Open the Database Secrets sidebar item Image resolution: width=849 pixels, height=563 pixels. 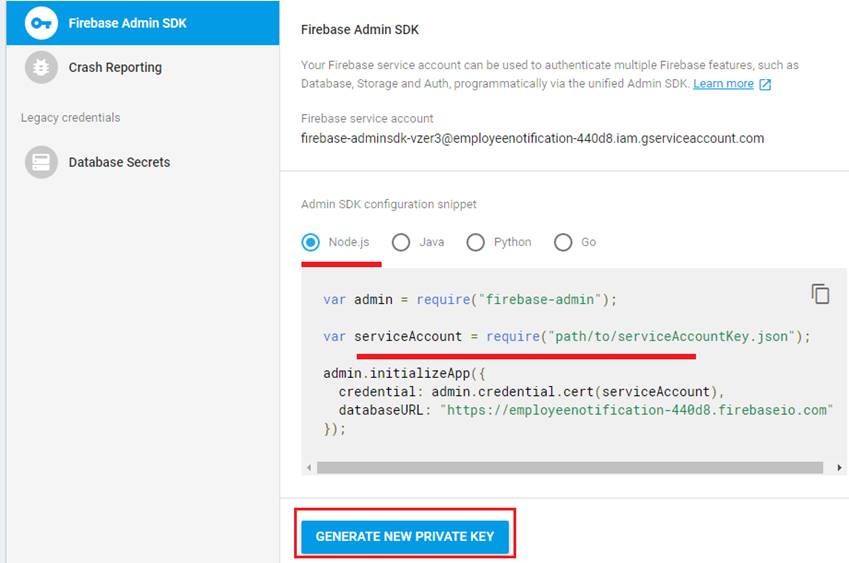[143, 162]
